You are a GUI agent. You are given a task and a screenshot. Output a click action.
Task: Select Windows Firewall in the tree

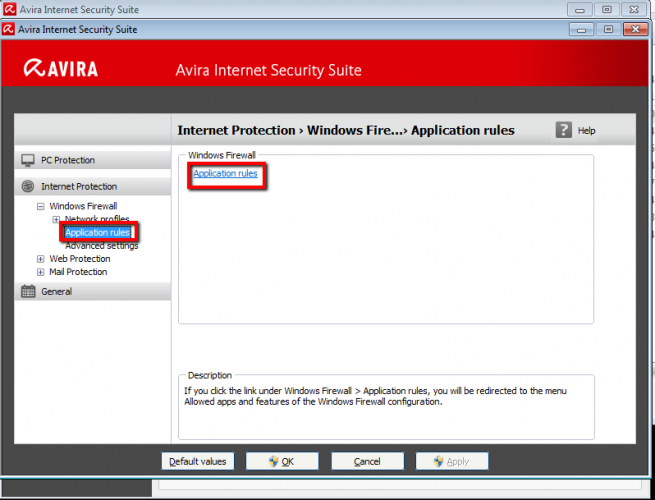tap(83, 206)
